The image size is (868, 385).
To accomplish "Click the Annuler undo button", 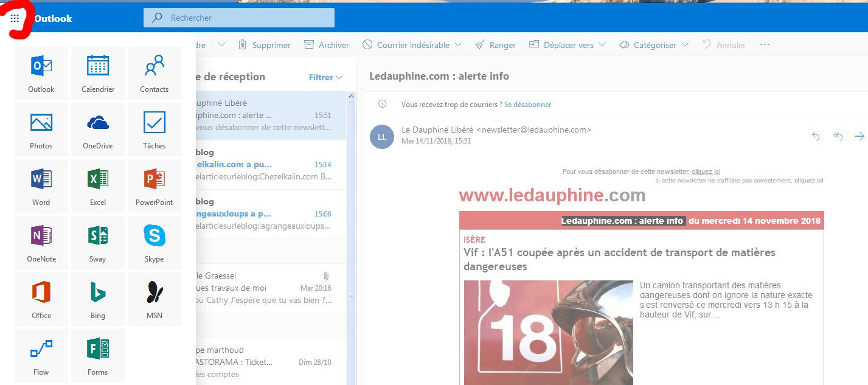I will [x=724, y=45].
